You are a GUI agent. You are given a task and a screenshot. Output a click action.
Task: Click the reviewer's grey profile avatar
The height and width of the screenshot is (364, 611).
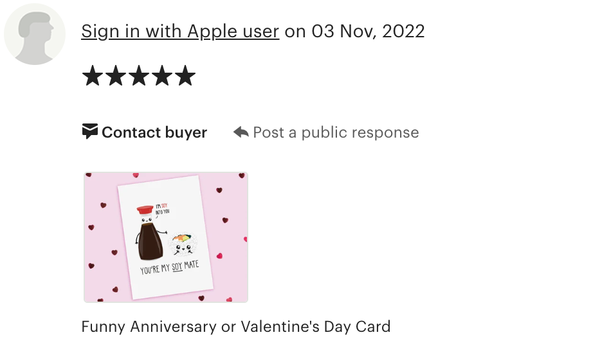(35, 34)
